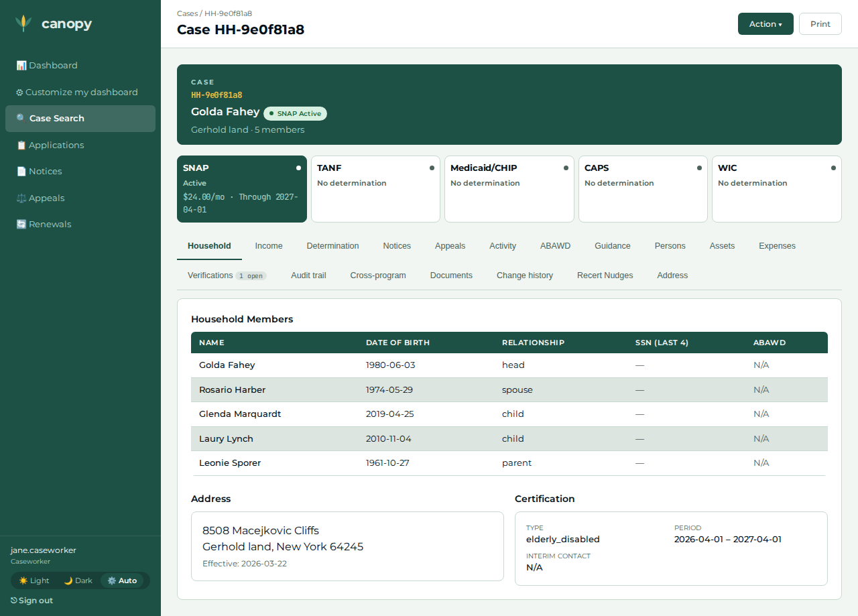Viewport: 858px width, 616px height.
Task: Click the Effective: 2026-03-22 date
Action: coord(245,564)
